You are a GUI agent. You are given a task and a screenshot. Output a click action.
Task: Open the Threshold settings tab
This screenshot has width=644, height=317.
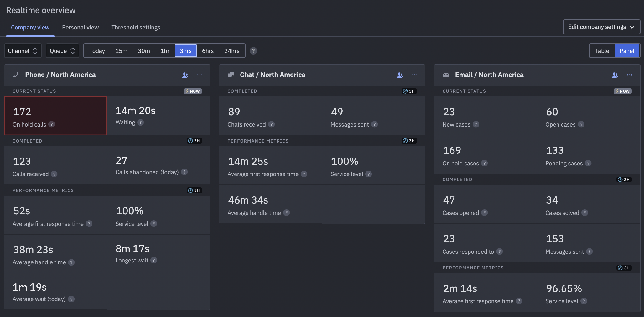coord(136,28)
